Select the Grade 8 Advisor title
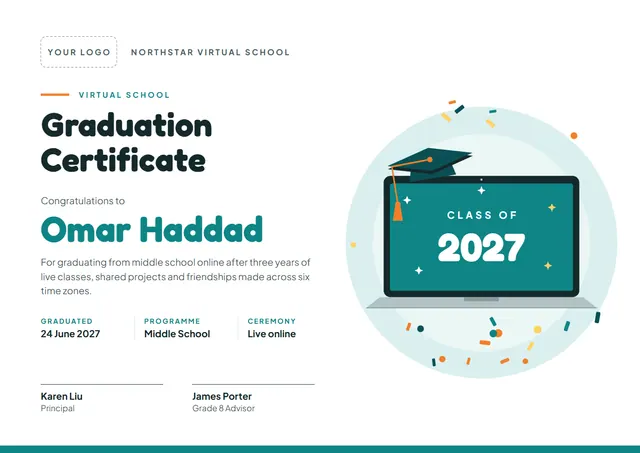Viewport: 640px width, 453px height. 223,408
